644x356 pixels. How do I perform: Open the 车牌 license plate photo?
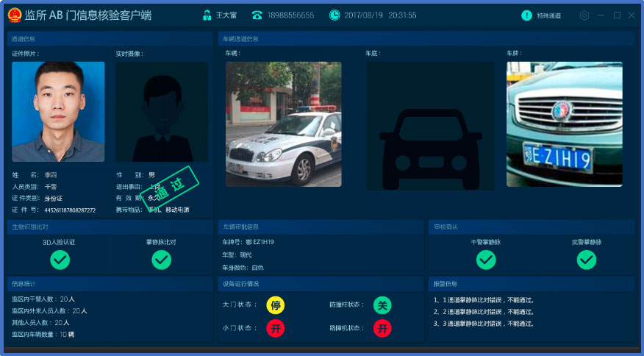point(565,124)
